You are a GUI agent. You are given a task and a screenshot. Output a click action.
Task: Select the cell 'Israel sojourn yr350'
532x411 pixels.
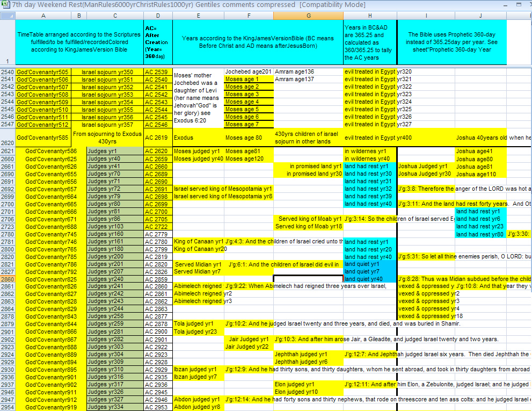(107, 72)
